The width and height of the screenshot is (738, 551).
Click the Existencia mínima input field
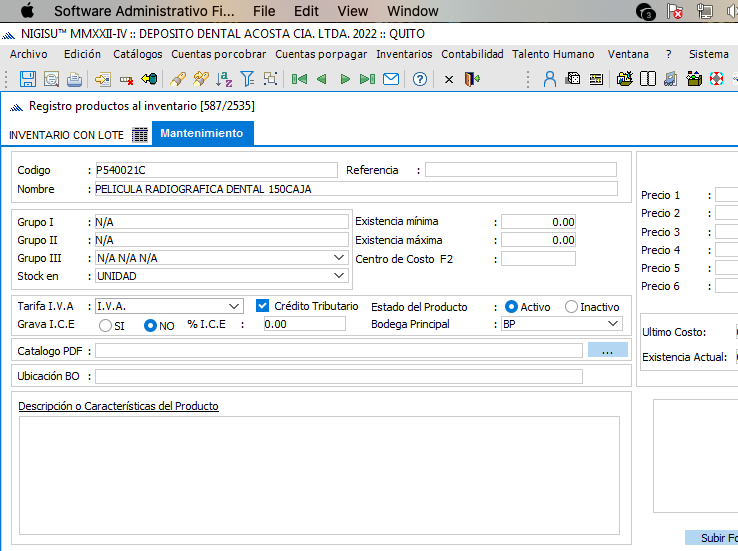[538, 222]
